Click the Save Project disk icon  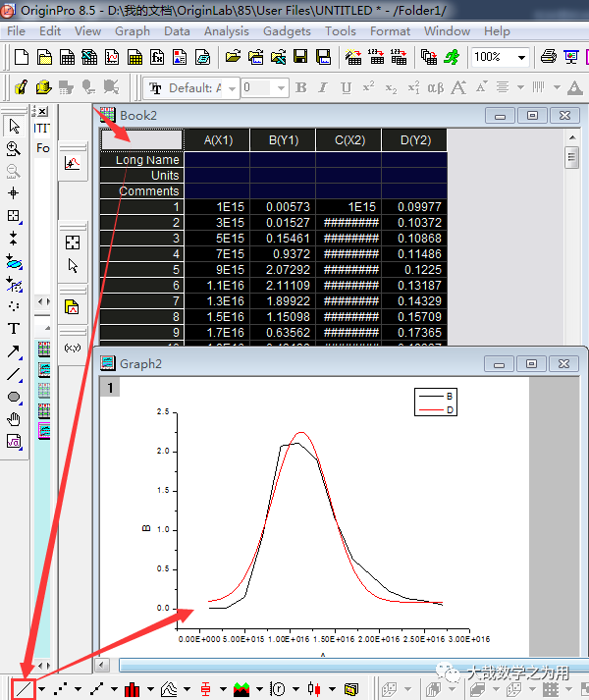click(x=299, y=57)
